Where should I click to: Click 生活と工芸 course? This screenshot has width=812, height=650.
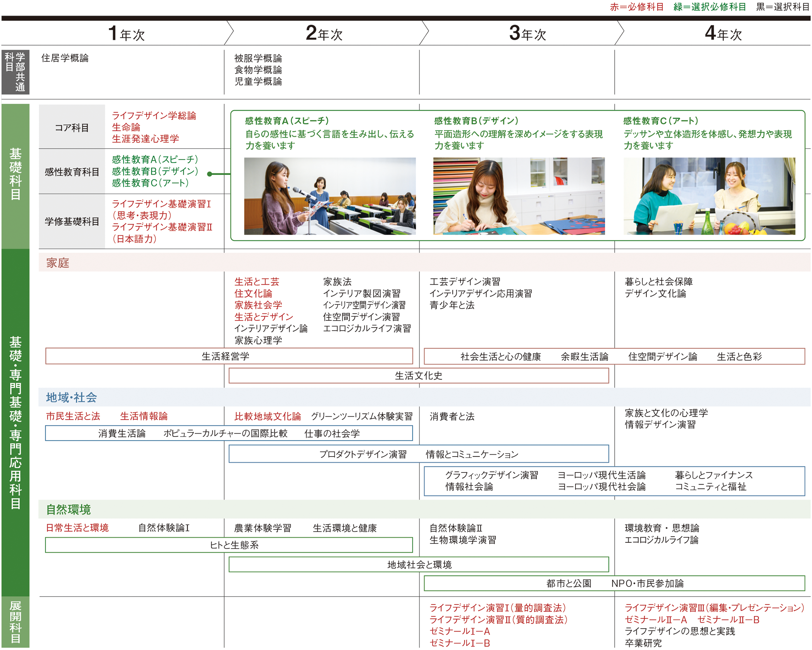(257, 282)
